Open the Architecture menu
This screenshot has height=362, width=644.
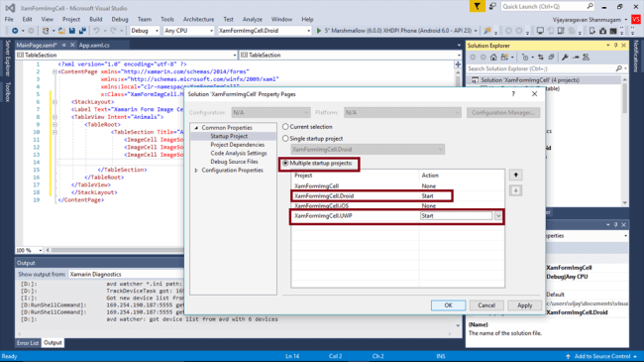198,19
